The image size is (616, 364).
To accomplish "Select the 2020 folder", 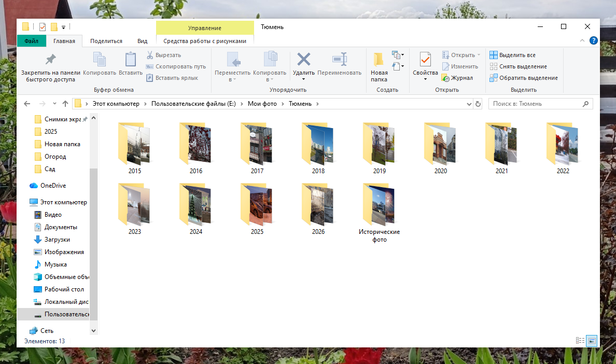I will [440, 148].
